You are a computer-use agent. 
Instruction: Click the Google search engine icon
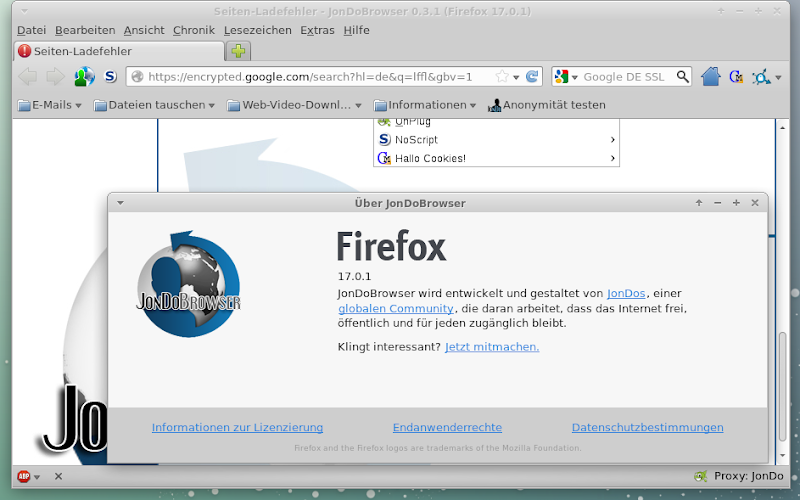tap(561, 77)
